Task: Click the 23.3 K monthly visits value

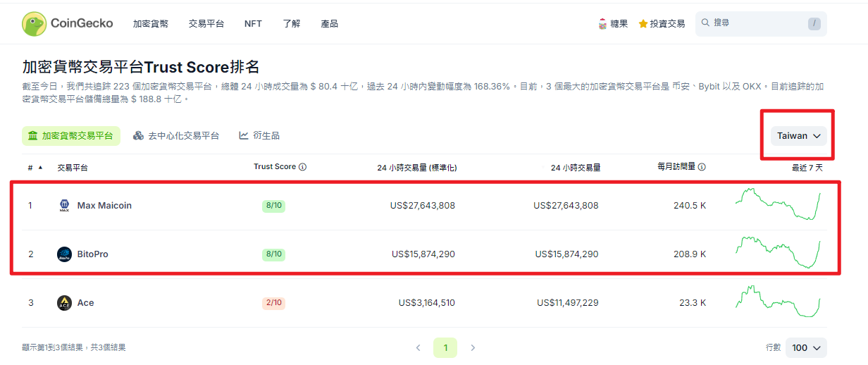Action: pos(693,303)
